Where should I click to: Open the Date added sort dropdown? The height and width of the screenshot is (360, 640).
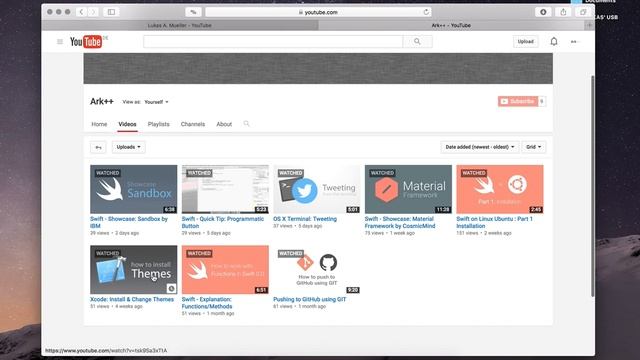pos(480,147)
